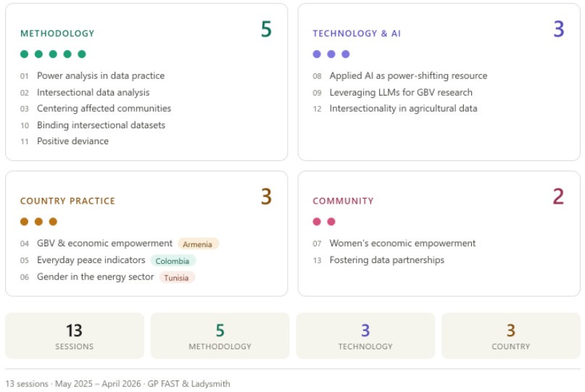This screenshot has height=392, width=585.
Task: Open session 13 Fostering data partnerships
Action: [x=378, y=260]
